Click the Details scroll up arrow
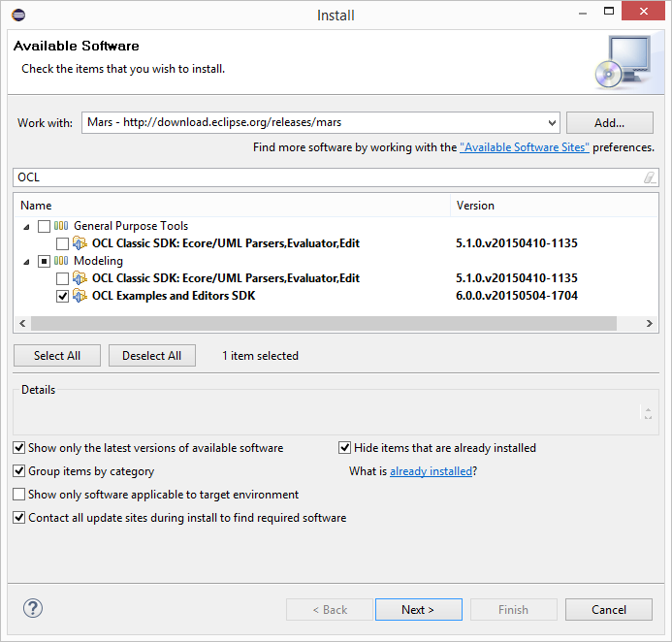The width and height of the screenshot is (672, 642). (648, 409)
